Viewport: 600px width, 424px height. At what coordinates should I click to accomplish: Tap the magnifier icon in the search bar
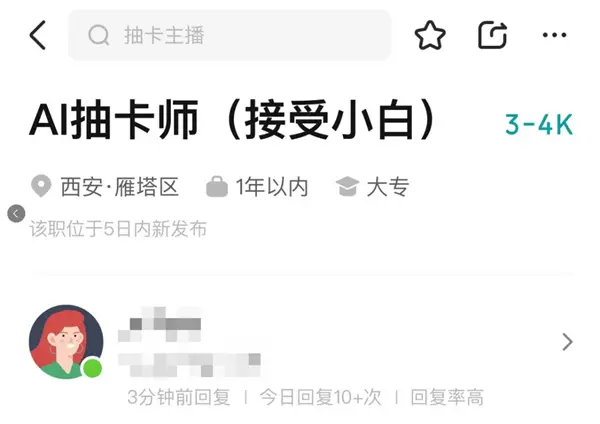99,35
